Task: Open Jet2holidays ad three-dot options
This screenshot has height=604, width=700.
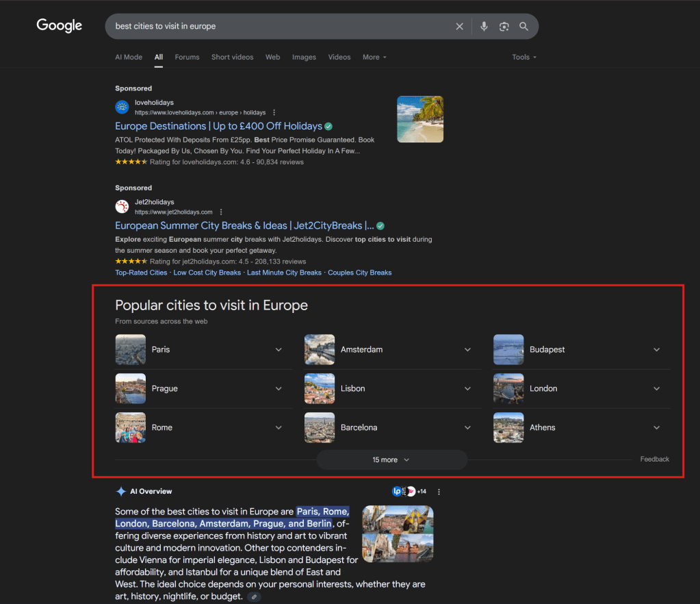Action: click(x=221, y=212)
